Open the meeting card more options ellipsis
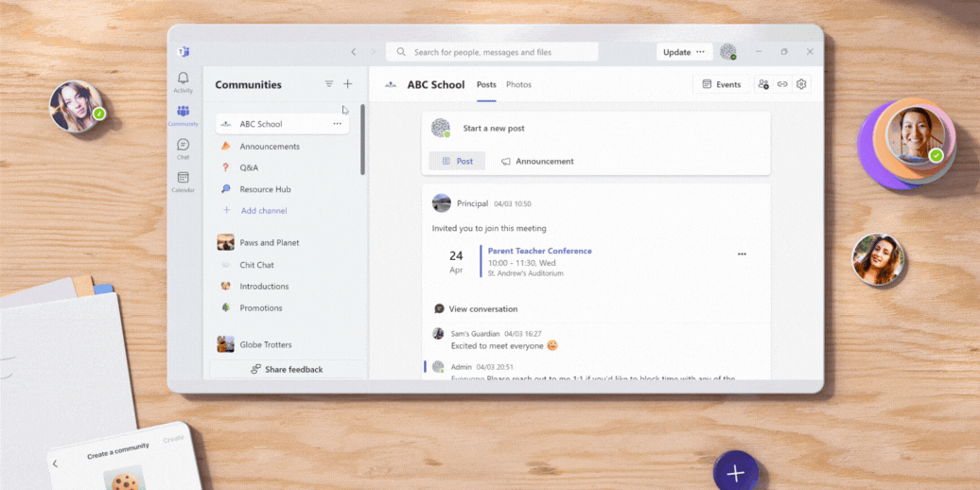The width and height of the screenshot is (980, 490). (742, 254)
